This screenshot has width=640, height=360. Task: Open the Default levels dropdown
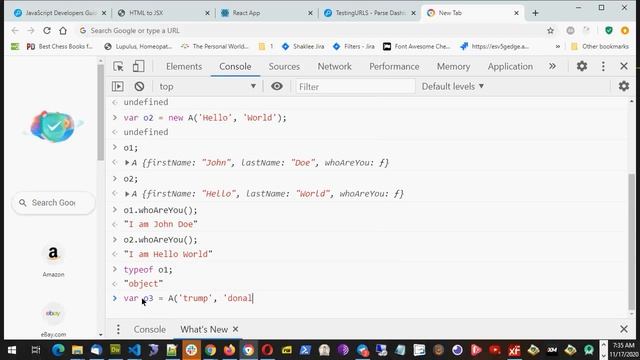(453, 86)
